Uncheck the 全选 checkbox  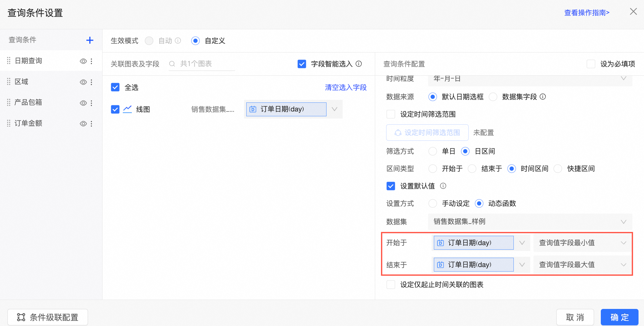click(115, 87)
